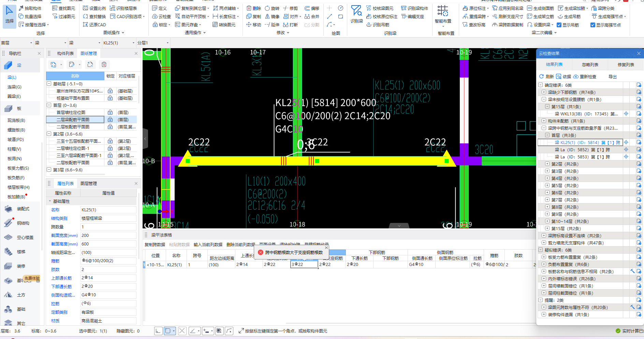Viewport: 644px width, 339px height.
Task: Click 批量选择 batch select
Action: click(x=30, y=16)
